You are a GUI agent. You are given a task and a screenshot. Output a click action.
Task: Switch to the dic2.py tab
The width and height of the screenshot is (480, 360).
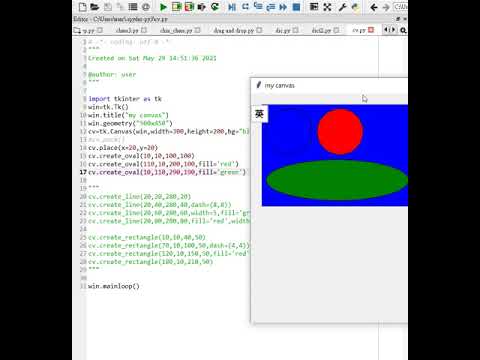click(x=321, y=30)
